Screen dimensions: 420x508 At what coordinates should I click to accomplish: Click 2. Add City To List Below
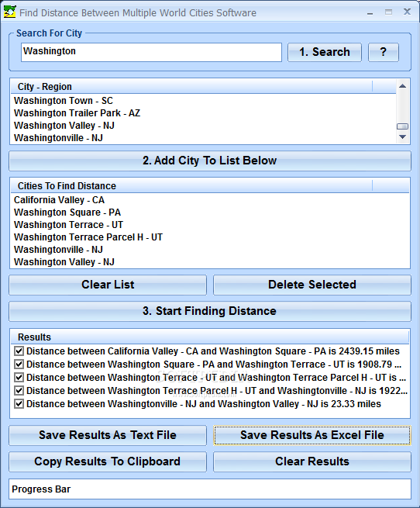click(210, 161)
